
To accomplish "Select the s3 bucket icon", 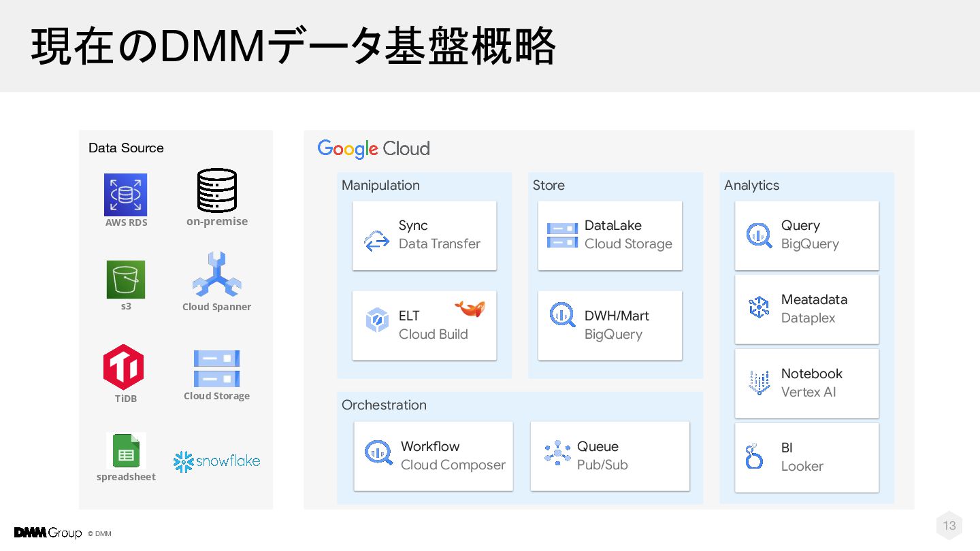I will coord(126,280).
